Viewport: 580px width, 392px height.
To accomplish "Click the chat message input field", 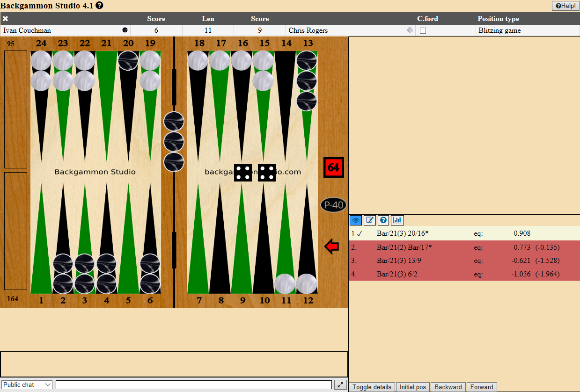I will click(x=194, y=385).
